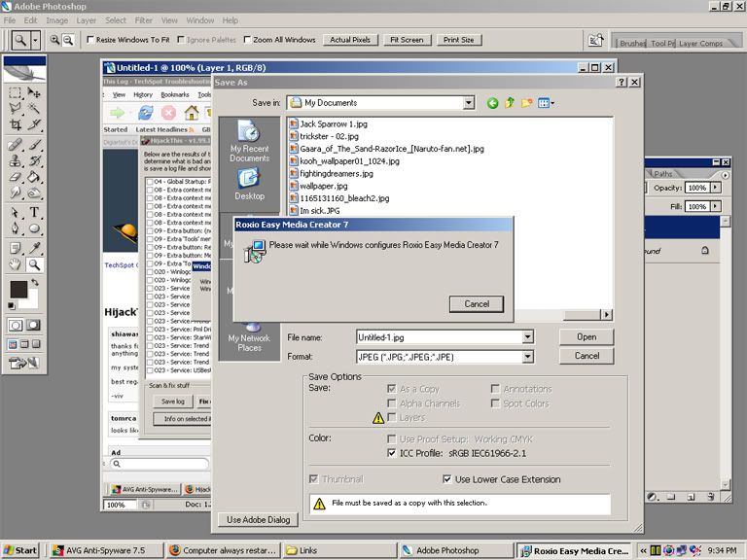This screenshot has height=560, width=747.
Task: Click the swap foreground/background colors arrow
Action: [x=35, y=283]
